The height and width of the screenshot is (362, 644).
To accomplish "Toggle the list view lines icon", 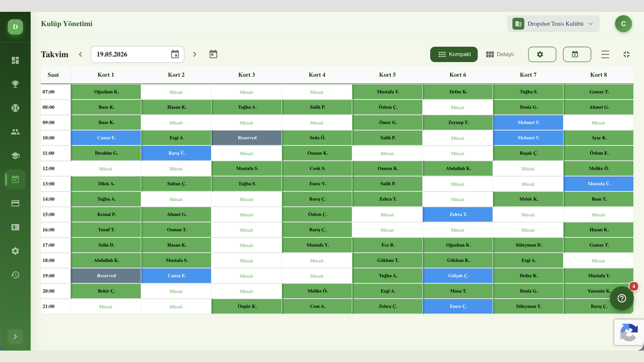I will (x=605, y=54).
